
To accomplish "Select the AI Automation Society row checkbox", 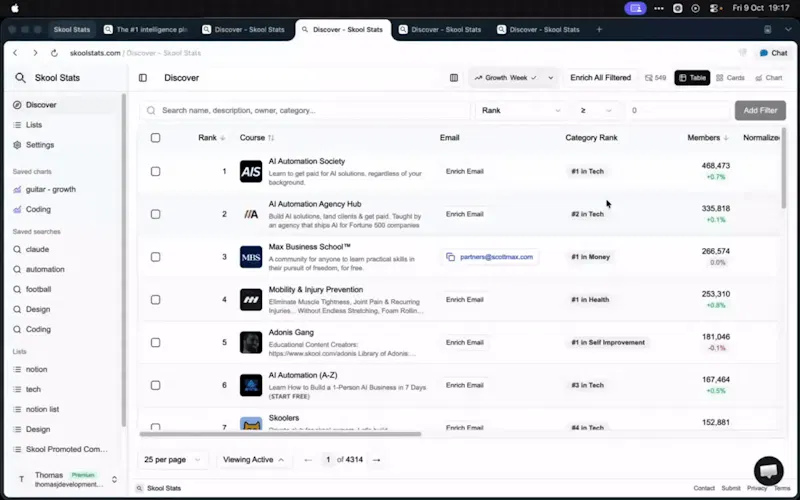I will (156, 171).
